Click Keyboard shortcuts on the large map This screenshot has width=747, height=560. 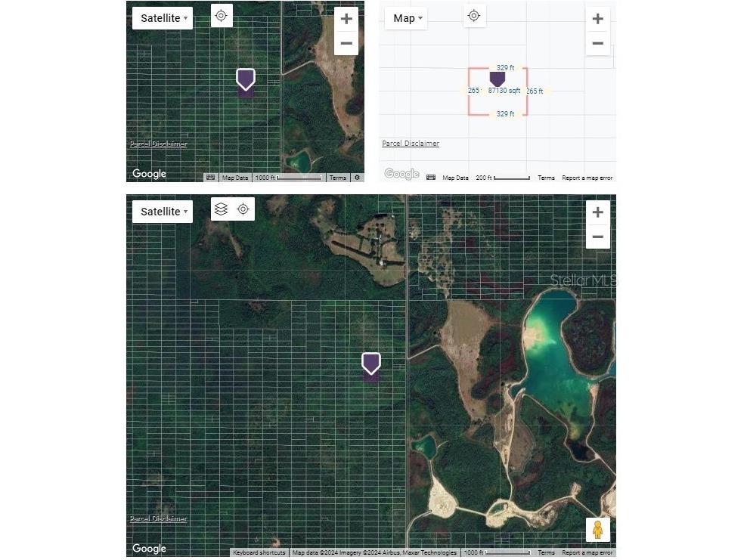[259, 553]
